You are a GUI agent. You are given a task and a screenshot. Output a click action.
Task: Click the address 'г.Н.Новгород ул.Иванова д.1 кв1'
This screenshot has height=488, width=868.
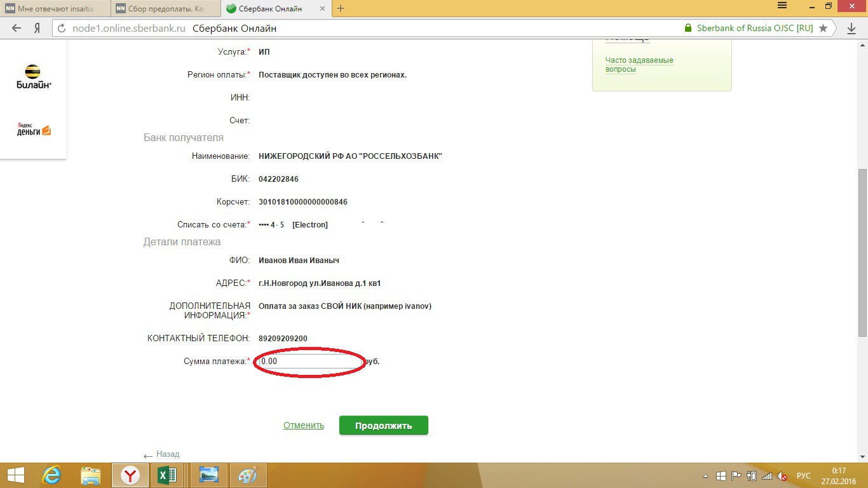(320, 283)
